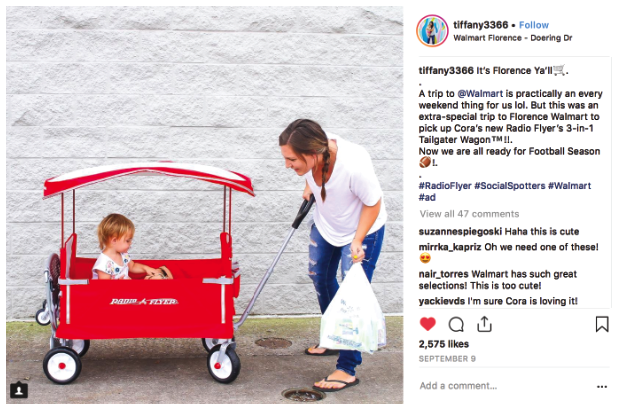This screenshot has width=638, height=410.
Task: Click the wagon photo of the post
Action: 205,205
